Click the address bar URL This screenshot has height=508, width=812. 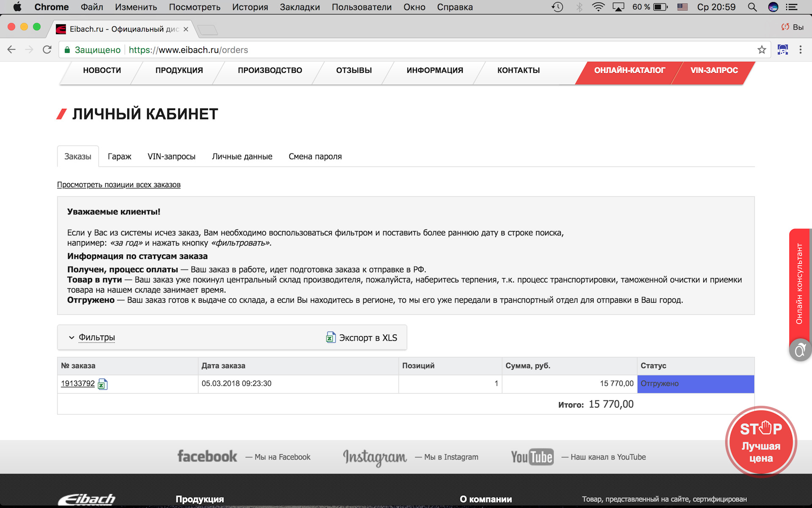(188, 50)
